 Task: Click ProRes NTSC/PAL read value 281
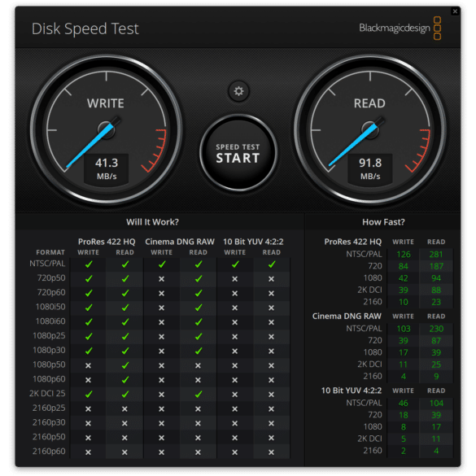point(436,255)
